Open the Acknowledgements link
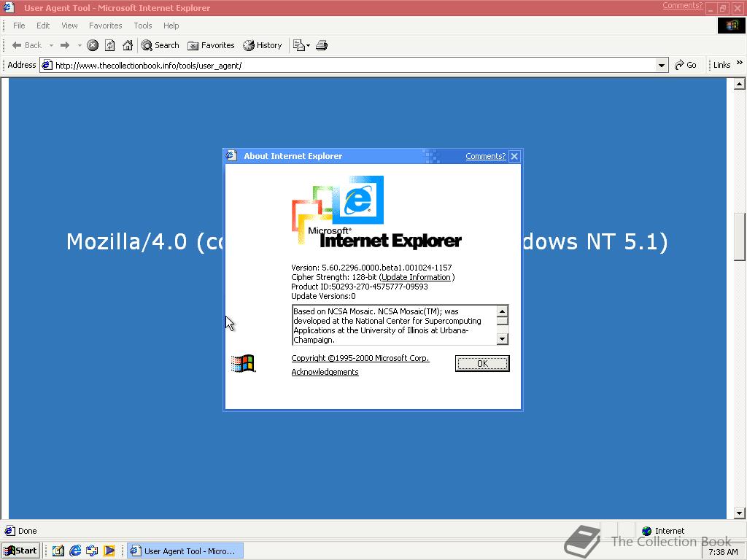The image size is (747, 560). pos(325,372)
